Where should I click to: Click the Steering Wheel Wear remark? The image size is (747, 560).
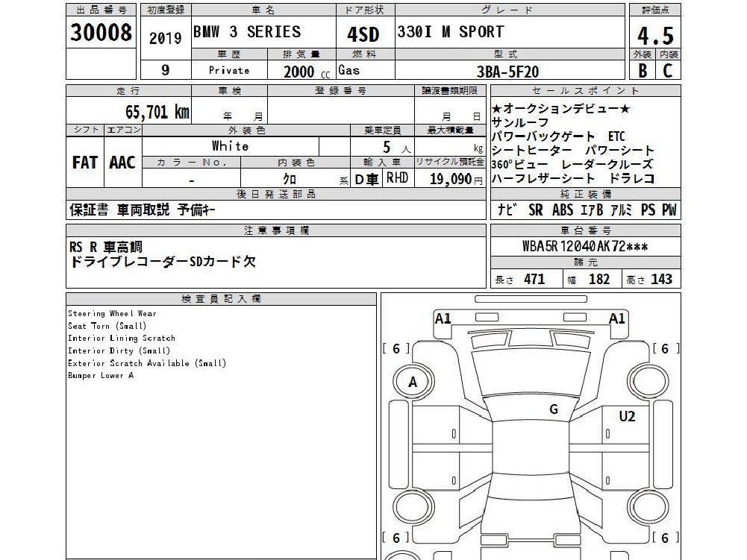[112, 313]
